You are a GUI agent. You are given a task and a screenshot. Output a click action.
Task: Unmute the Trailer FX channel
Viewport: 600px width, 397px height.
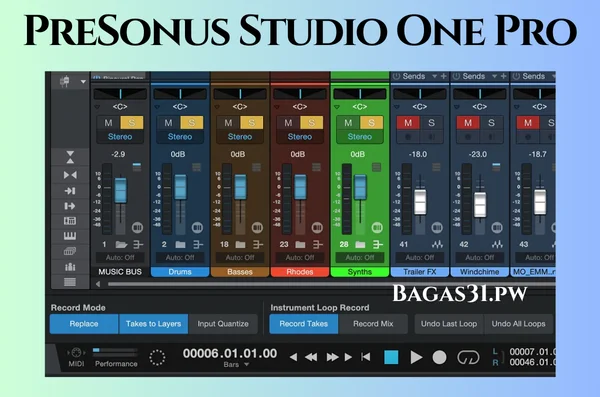(x=408, y=123)
